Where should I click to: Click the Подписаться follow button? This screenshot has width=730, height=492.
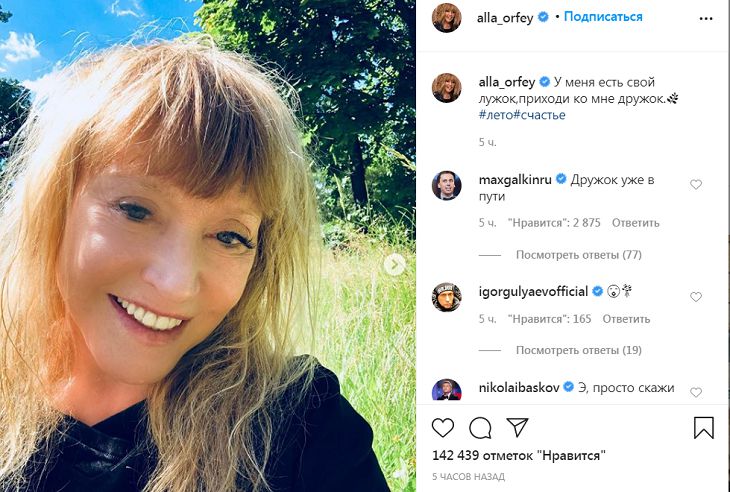click(x=603, y=17)
